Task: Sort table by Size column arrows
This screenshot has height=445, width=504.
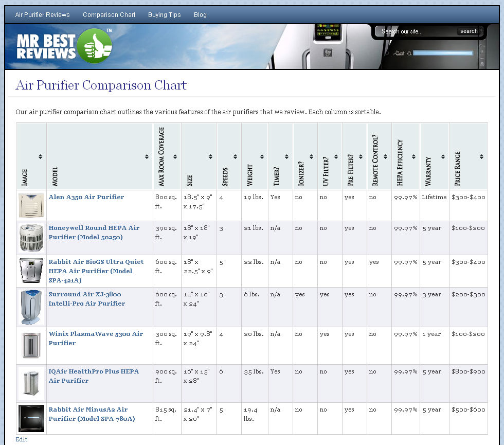Action: pos(210,156)
